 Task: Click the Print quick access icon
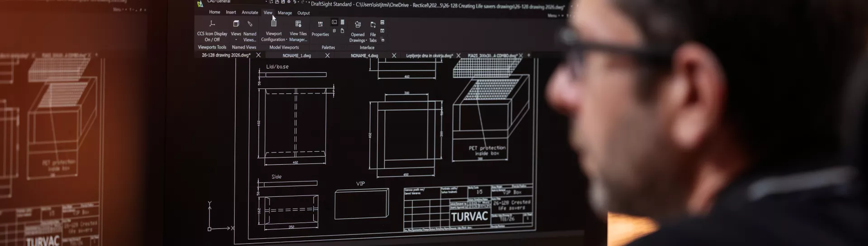(x=289, y=2)
